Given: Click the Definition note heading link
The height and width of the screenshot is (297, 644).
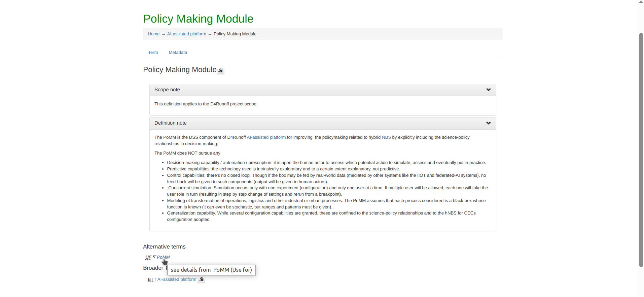Looking at the screenshot, I should (170, 123).
